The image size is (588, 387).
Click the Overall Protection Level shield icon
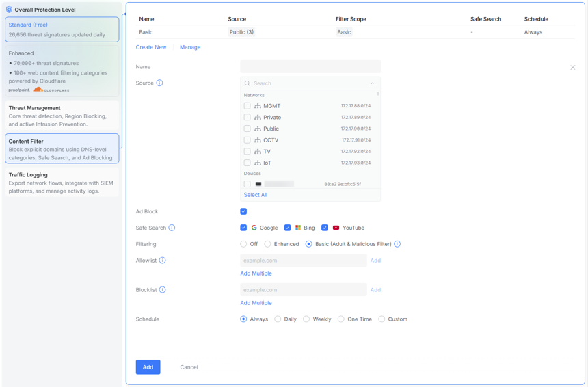click(x=9, y=10)
